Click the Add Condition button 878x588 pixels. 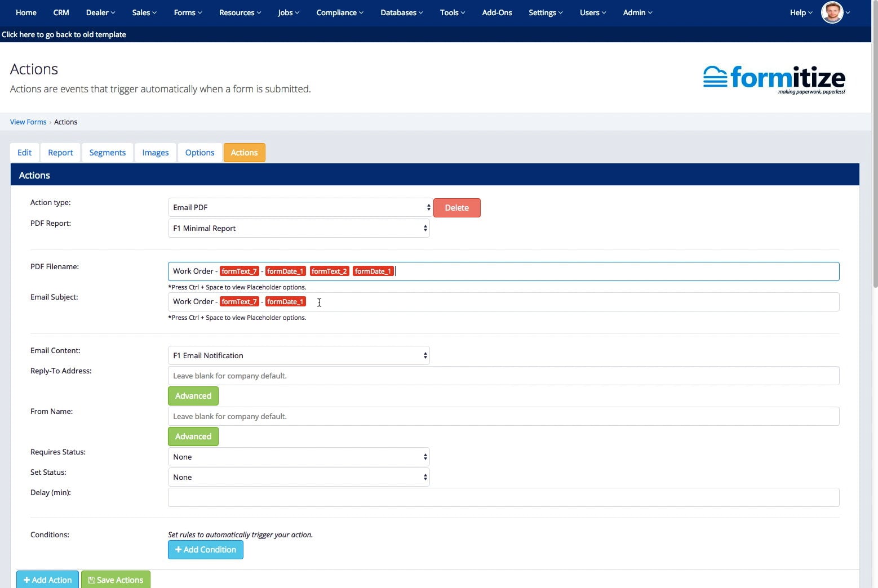[206, 550]
